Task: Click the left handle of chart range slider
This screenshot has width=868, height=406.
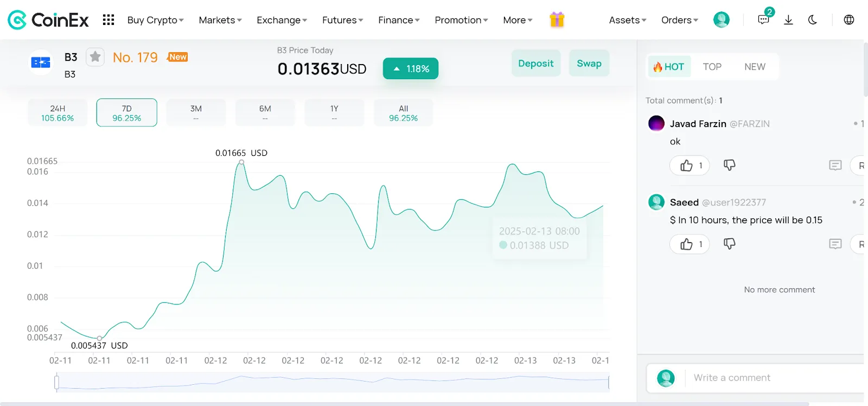Action: tap(56, 382)
